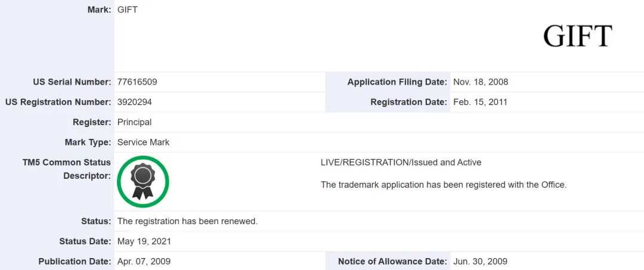
Task: Click the publication date Apr. 07, 2009
Action: point(144,262)
